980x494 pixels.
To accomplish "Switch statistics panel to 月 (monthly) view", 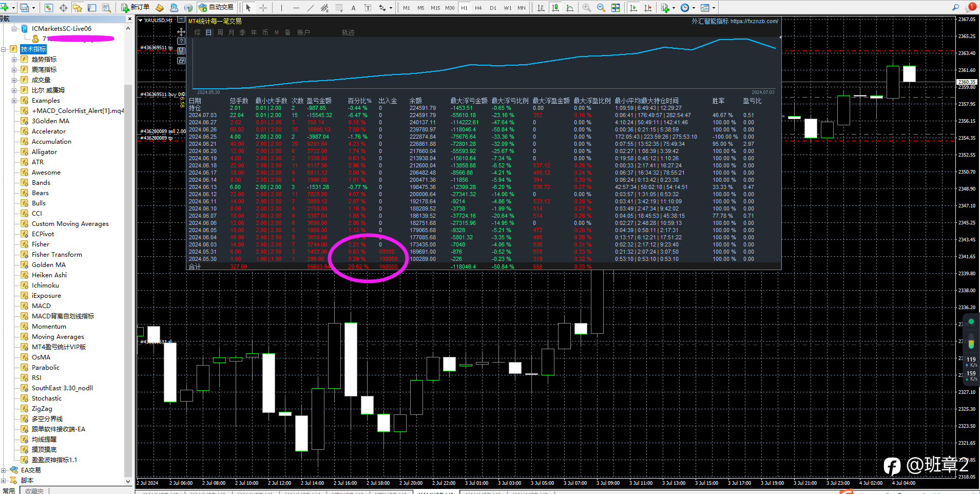I will pos(232,32).
